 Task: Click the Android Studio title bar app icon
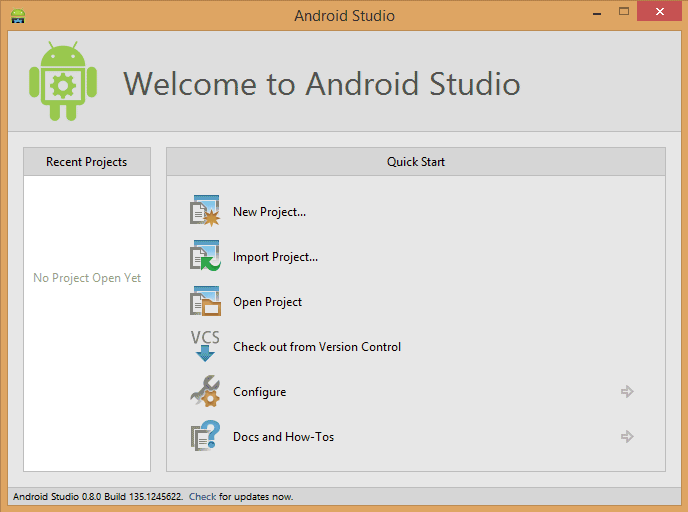point(18,16)
